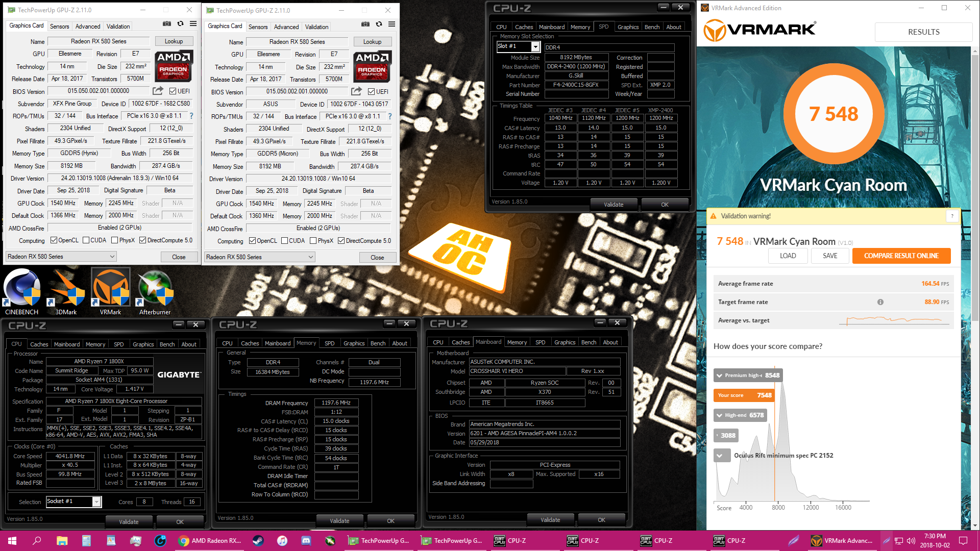Toggle DirectCompute 5.0 checkbox in right GPU-Z

(x=341, y=241)
